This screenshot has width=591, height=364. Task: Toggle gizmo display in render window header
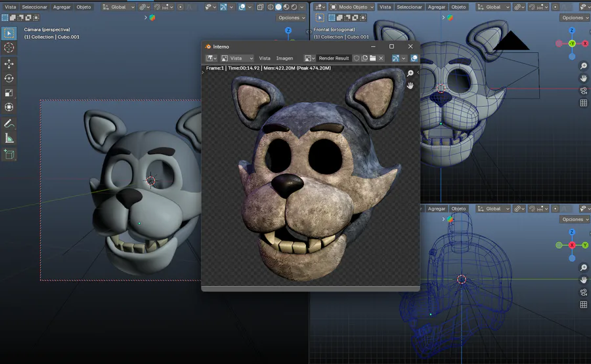coord(395,58)
